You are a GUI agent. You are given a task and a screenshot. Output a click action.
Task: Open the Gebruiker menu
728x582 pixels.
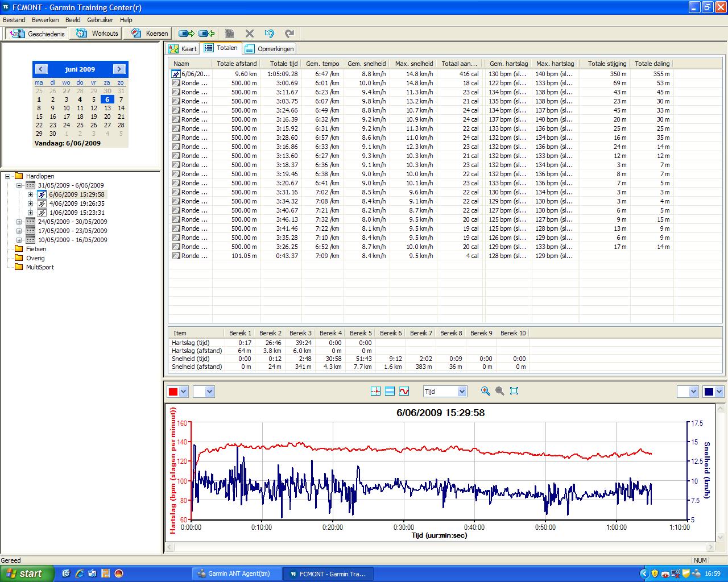(100, 20)
